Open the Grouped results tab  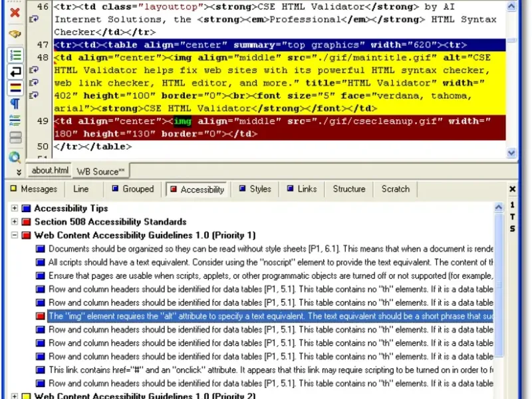tap(133, 189)
